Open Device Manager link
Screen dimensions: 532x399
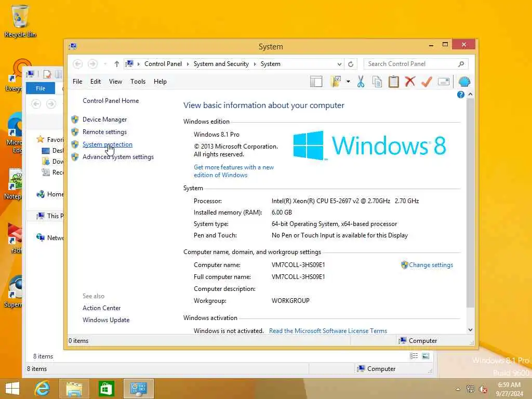(x=104, y=119)
